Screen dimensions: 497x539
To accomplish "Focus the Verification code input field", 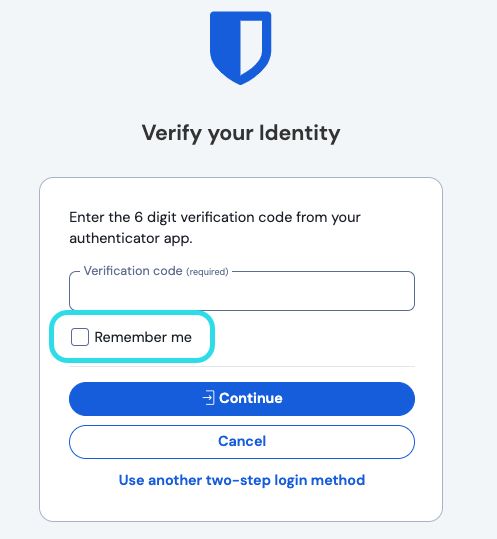I will (x=242, y=291).
